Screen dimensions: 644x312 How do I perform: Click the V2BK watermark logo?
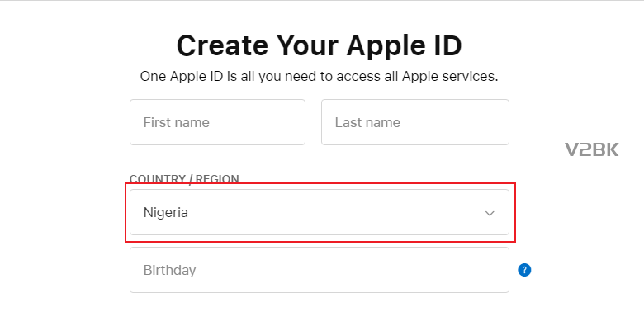(x=591, y=149)
